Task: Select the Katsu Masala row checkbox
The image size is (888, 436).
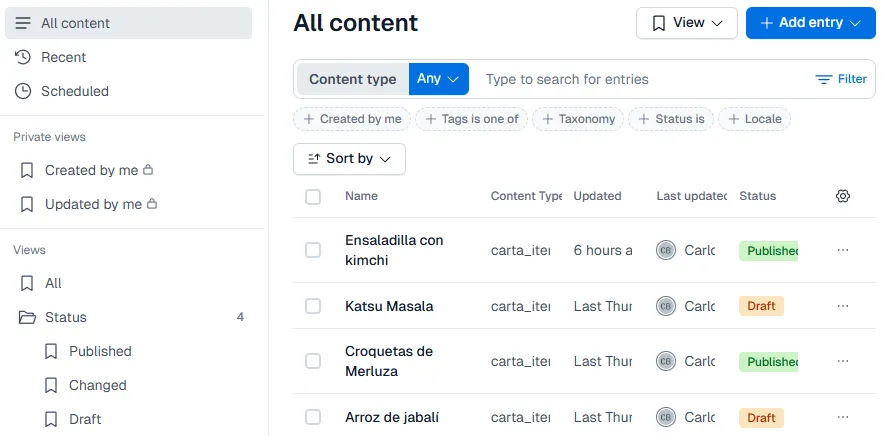Action: pos(313,306)
